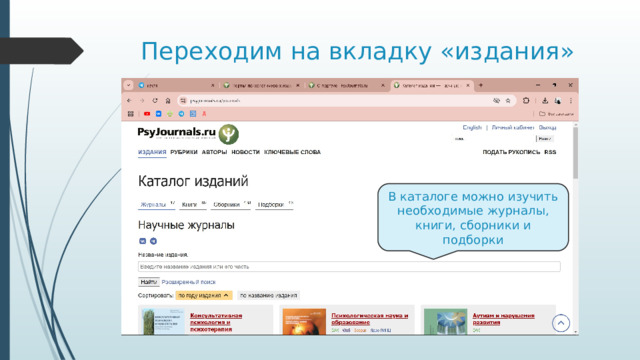Viewport: 640px width, 360px height.
Task: Open the browser home page icon
Action: tap(168, 100)
